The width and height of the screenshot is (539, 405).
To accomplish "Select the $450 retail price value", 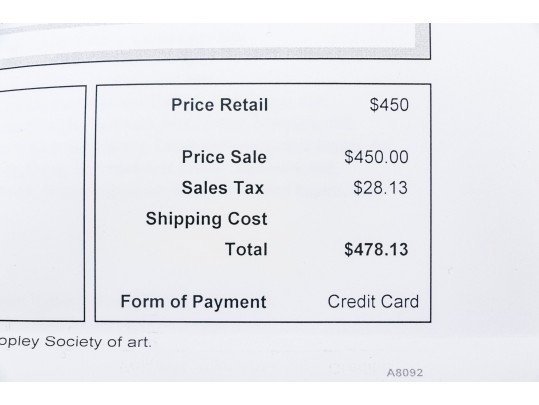I will point(389,105).
